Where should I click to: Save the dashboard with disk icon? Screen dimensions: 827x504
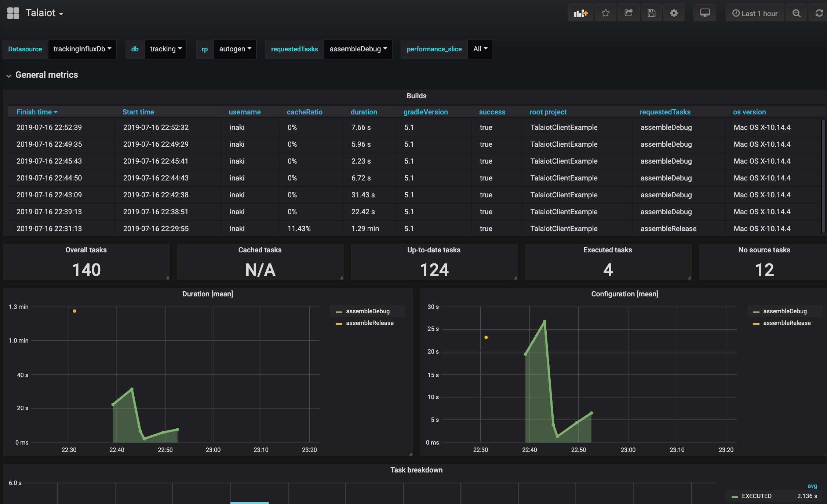[x=651, y=13]
